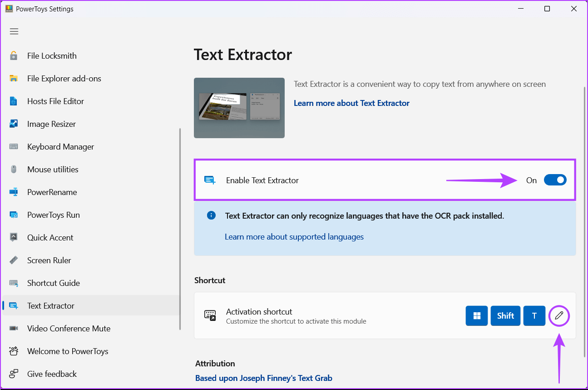
Task: Open the hamburger navigation menu
Action: click(14, 31)
